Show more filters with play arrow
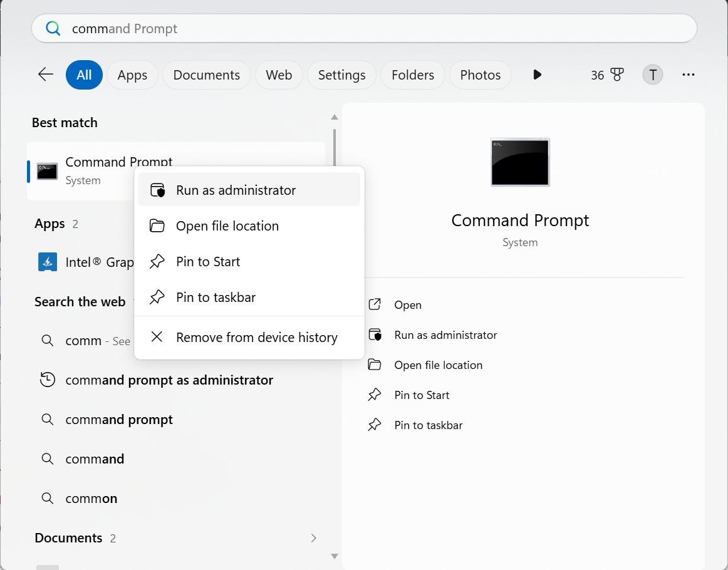The width and height of the screenshot is (728, 570). 537,75
